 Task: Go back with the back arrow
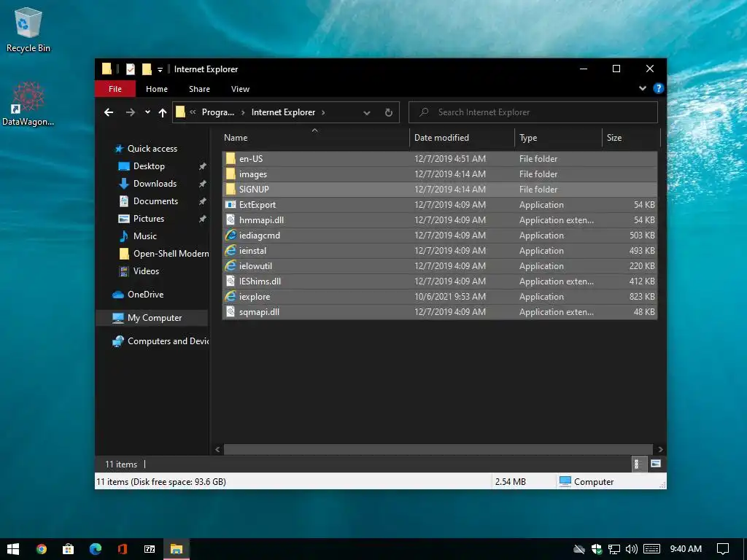pos(109,112)
